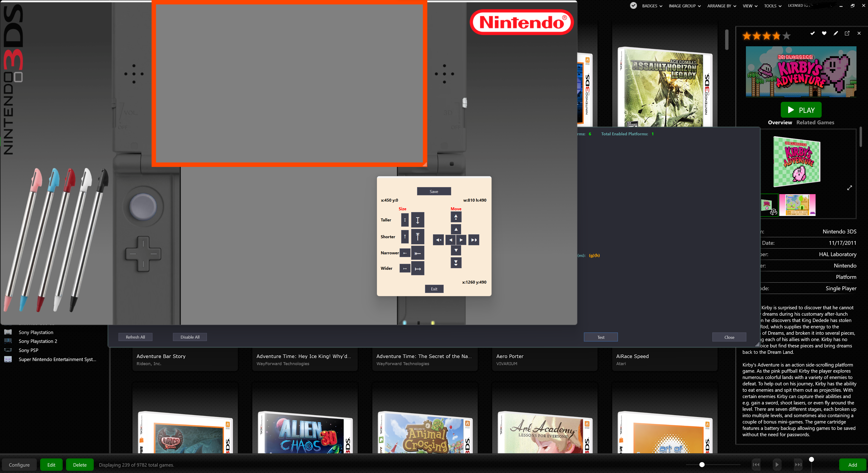Click the Exit button in sizing panel
Image resolution: width=868 pixels, height=473 pixels.
pos(434,289)
